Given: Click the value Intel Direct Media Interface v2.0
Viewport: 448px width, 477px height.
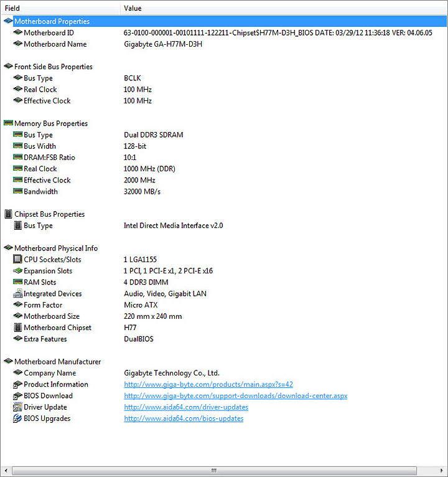Looking at the screenshot, I should (173, 225).
